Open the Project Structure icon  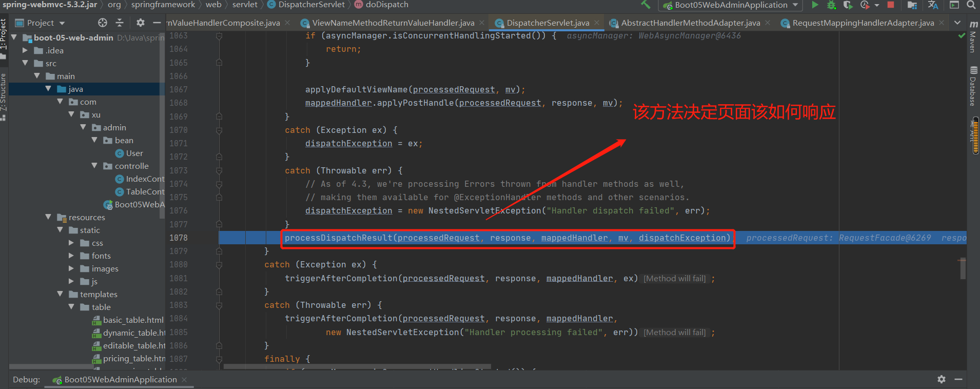pos(912,5)
